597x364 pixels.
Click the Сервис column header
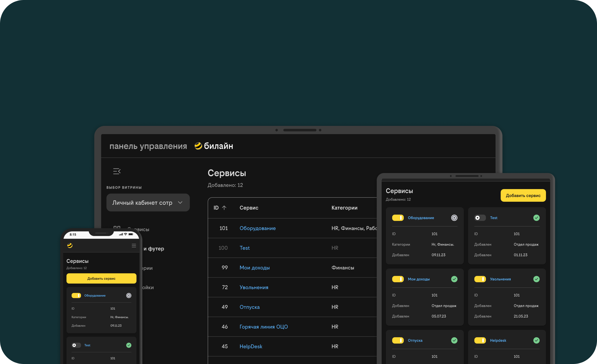[x=249, y=208]
